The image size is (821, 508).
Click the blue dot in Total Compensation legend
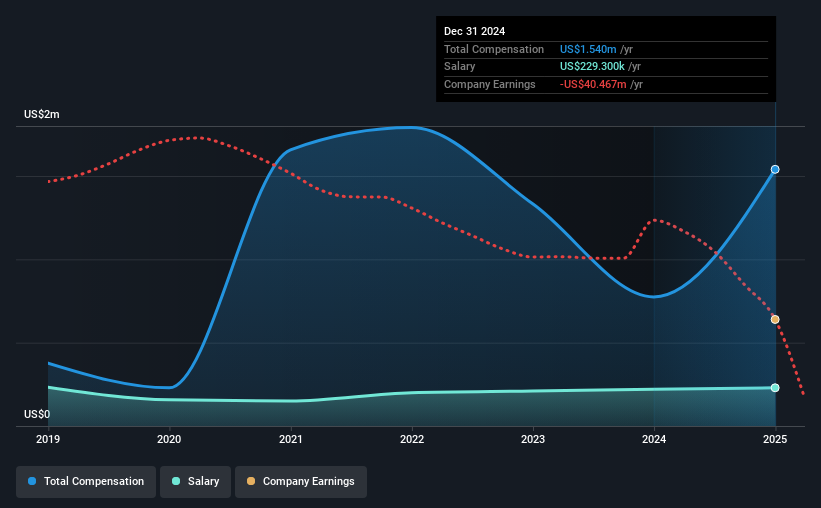[32, 481]
